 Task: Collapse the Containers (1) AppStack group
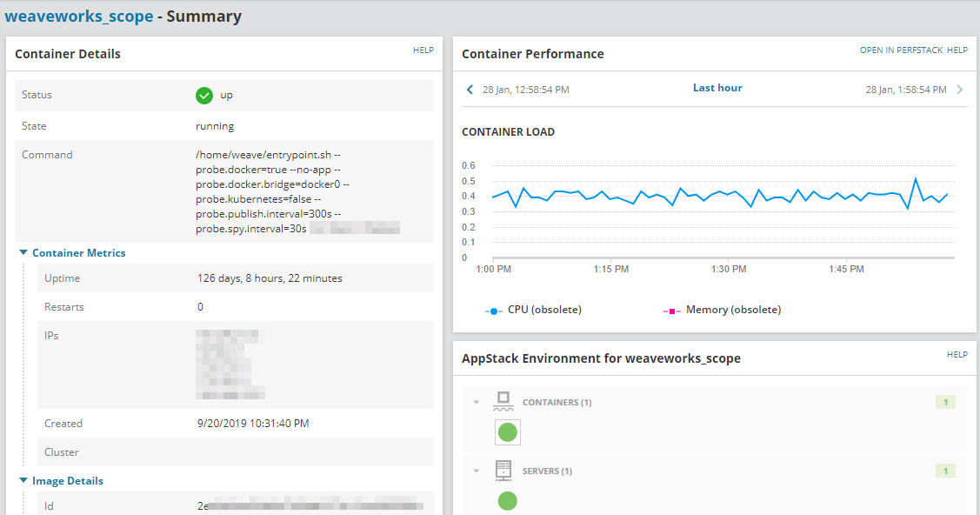point(476,402)
